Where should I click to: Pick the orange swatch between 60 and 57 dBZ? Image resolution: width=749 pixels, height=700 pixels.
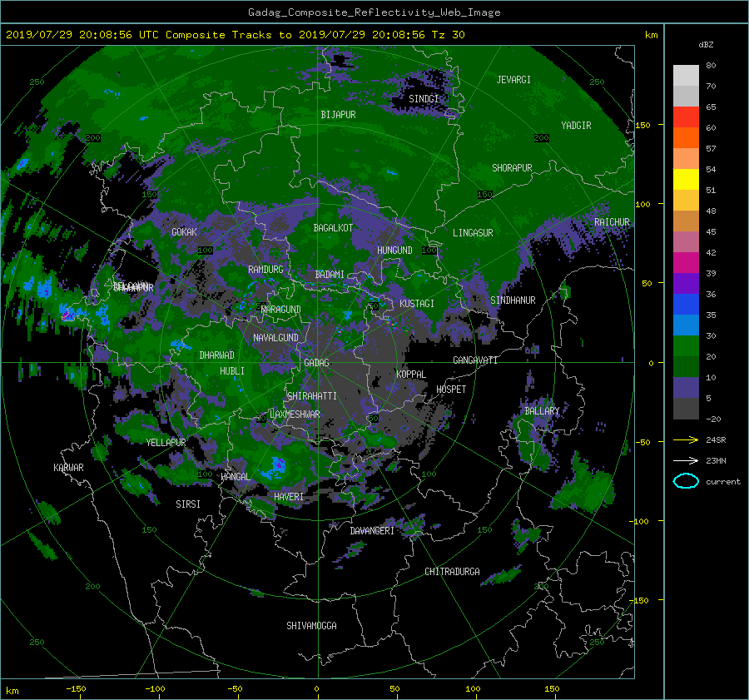tap(686, 137)
